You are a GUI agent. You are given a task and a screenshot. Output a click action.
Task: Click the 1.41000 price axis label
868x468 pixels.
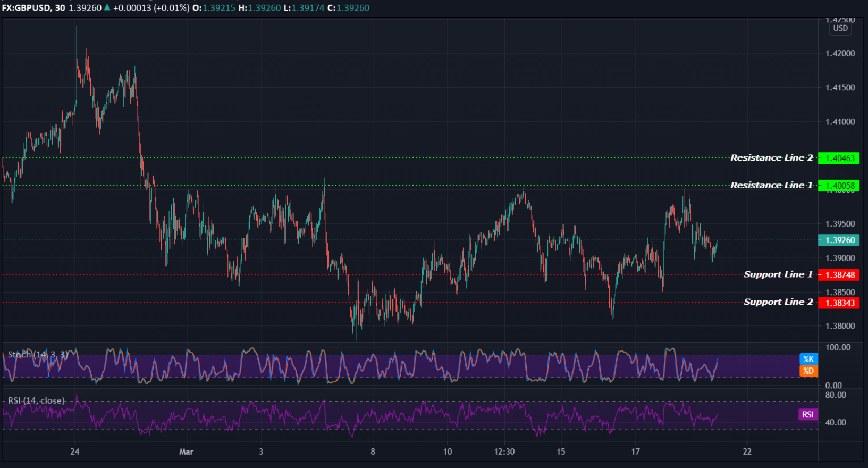click(840, 121)
